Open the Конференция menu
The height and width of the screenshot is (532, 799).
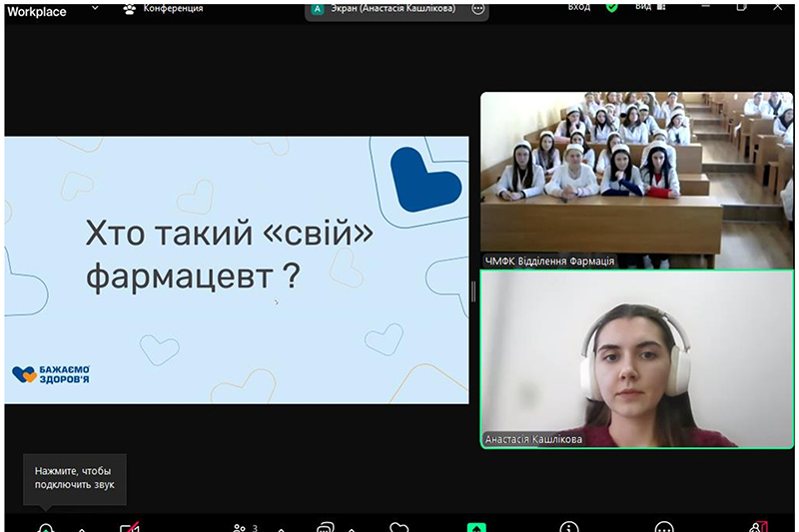(x=163, y=8)
